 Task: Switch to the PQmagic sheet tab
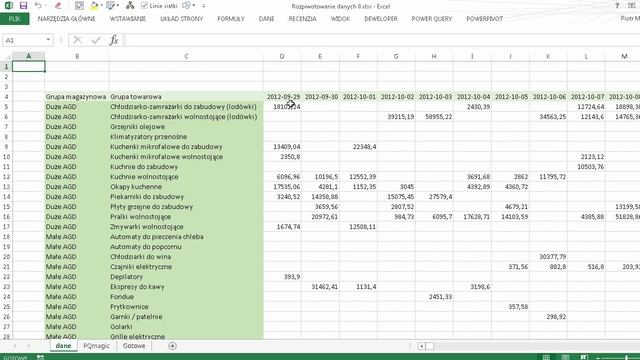tap(96, 346)
